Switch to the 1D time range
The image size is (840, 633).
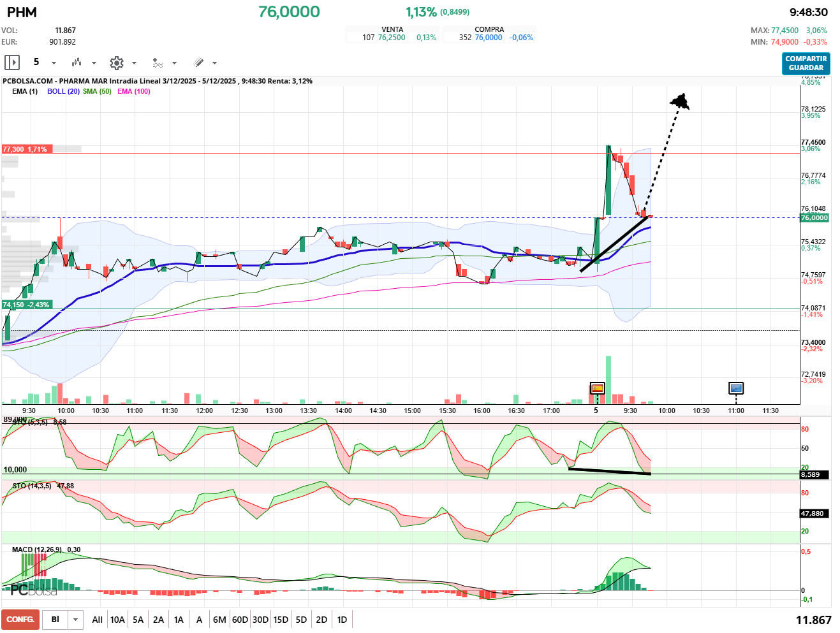[x=342, y=620]
